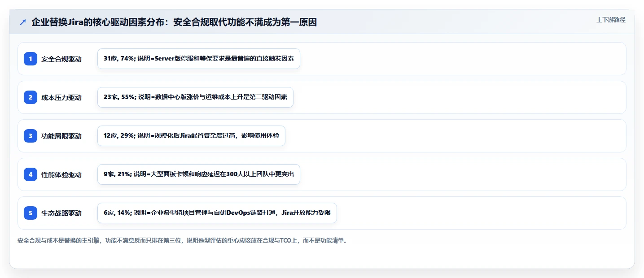Select the 成本压力驱动 label
The height and width of the screenshot is (278, 644).
pos(61,98)
